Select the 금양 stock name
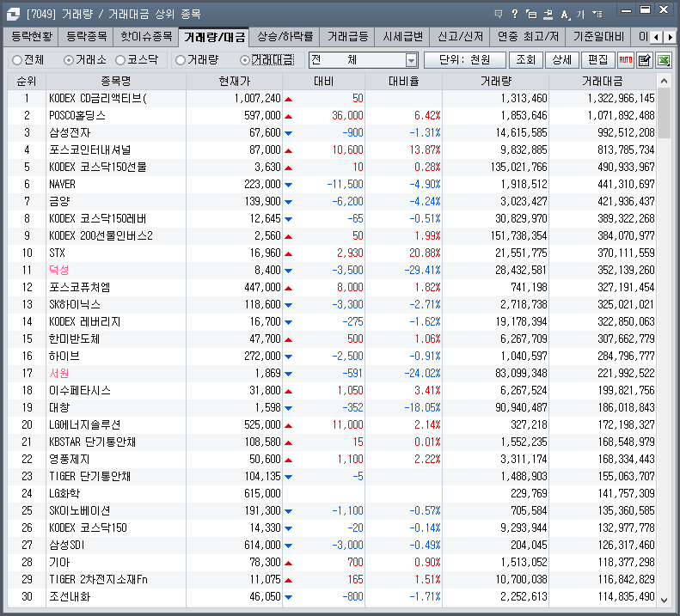 [x=59, y=202]
